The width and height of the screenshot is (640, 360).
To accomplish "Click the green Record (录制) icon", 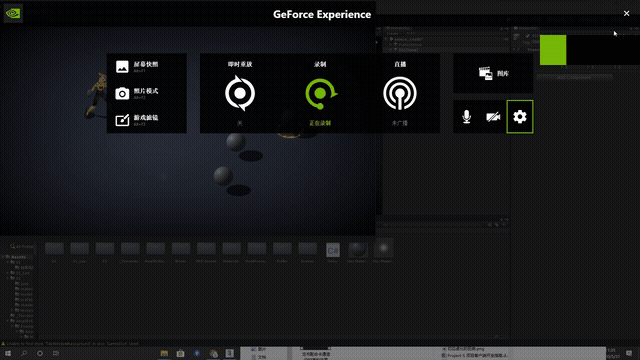I will 321,93.
